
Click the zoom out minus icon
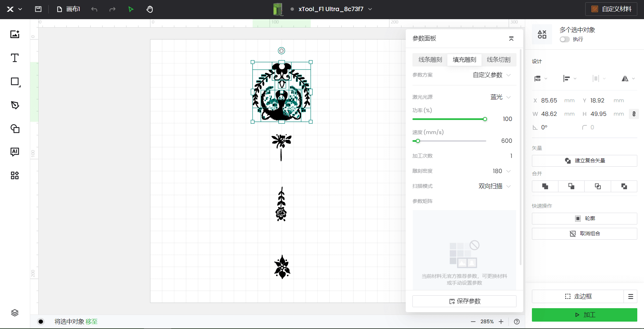[x=473, y=322]
